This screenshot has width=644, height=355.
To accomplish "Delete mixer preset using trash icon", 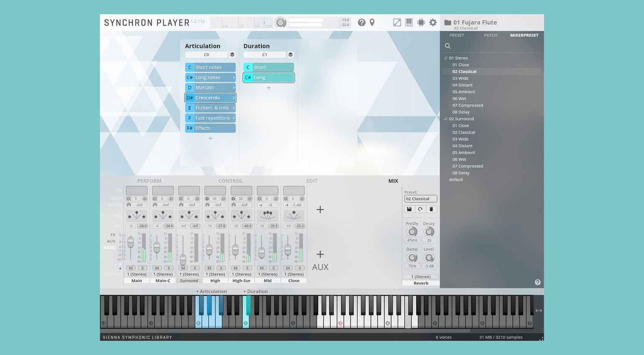I will 431,209.
